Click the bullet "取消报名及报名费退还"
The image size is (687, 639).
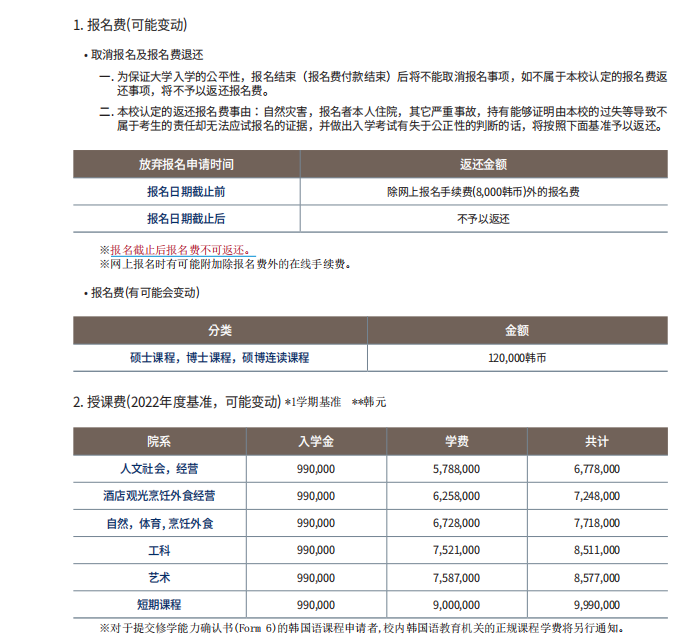pyautogui.click(x=147, y=55)
